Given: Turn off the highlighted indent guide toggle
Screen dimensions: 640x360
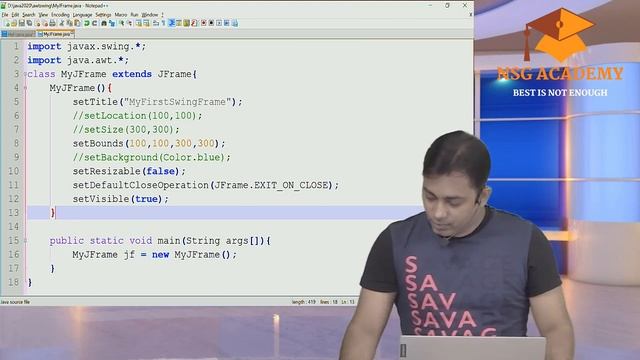Looking at the screenshot, I should (171, 23).
